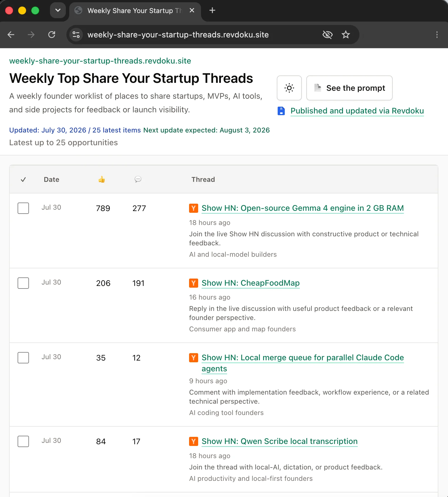Click the checkmark column header
This screenshot has width=448, height=497.
pos(23,180)
